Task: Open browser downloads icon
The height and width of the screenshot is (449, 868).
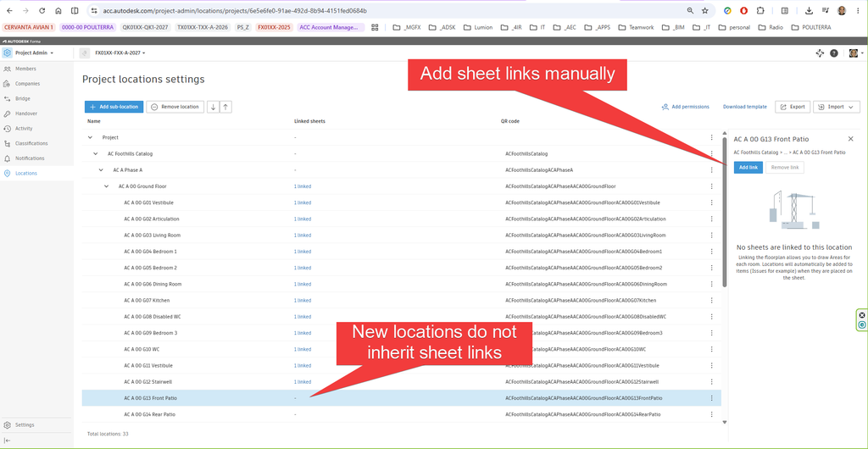Action: [809, 10]
